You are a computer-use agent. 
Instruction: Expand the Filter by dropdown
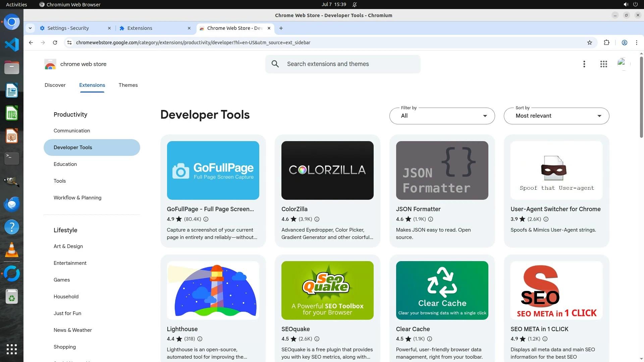[x=442, y=116]
